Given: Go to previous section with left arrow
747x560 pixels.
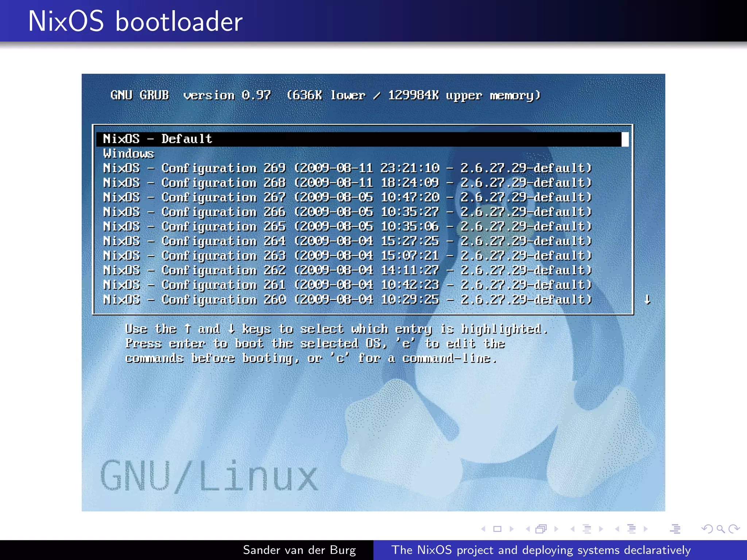Looking at the screenshot, I should click(617, 529).
